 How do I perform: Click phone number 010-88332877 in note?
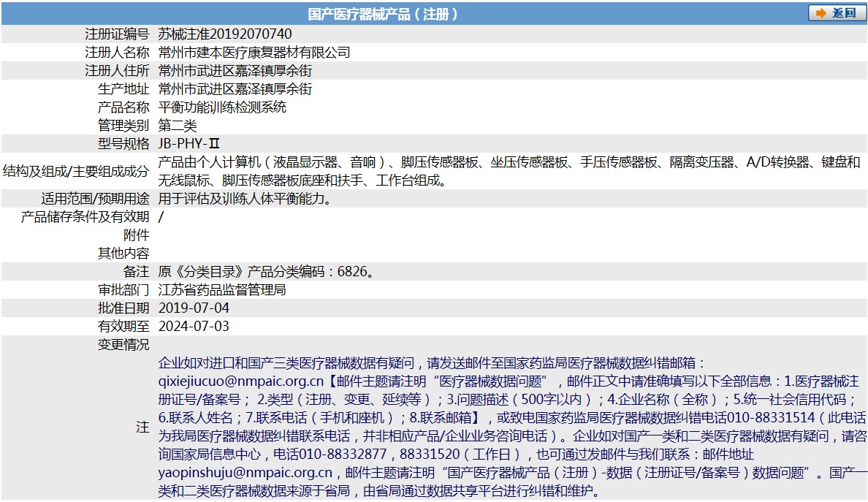click(343, 454)
